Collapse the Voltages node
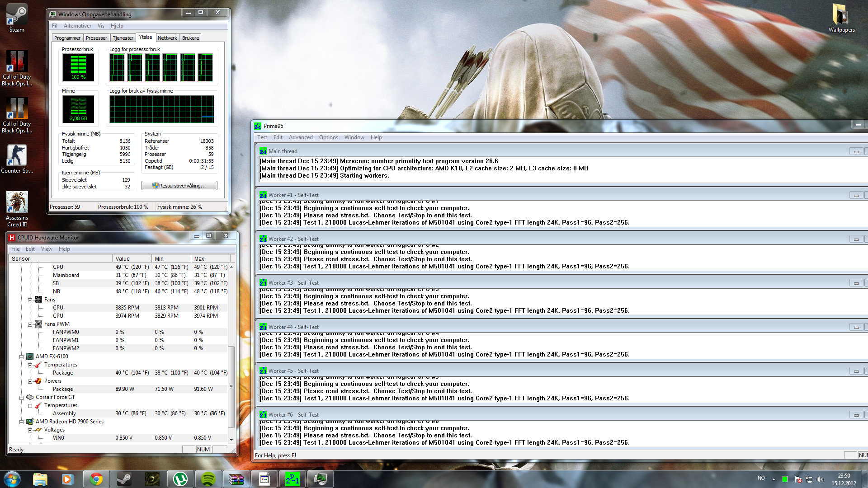The width and height of the screenshot is (868, 488). (30, 430)
